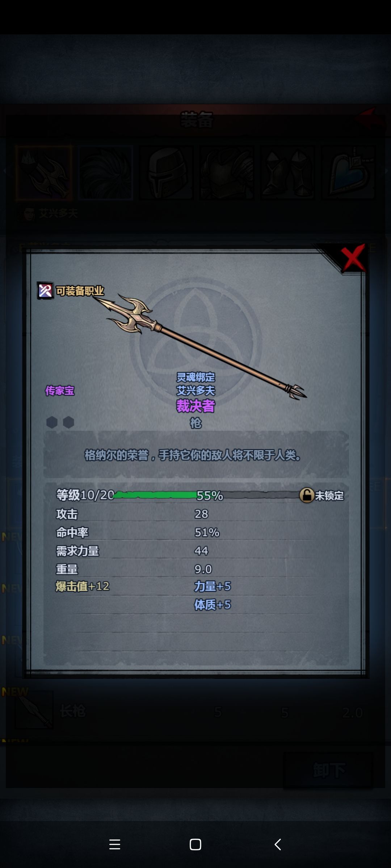Select the cloak equipment slot

pos(105,173)
